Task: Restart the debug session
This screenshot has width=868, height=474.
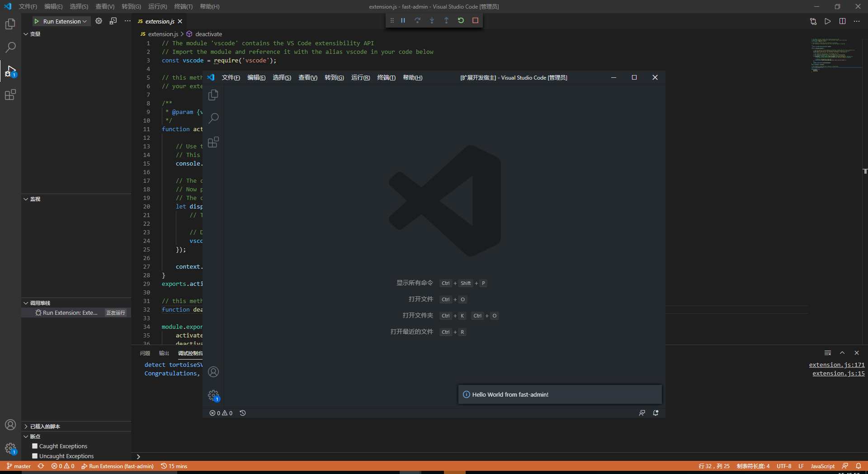Action: [x=461, y=20]
